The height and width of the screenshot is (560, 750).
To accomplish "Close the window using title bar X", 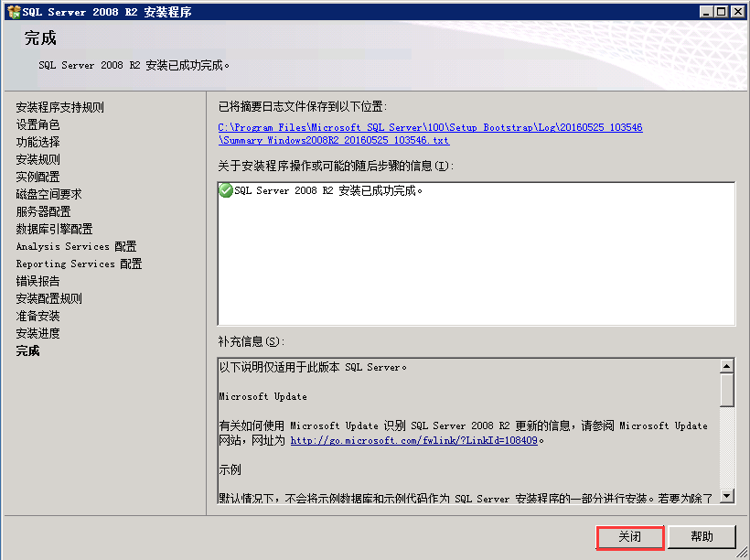I will click(737, 11).
